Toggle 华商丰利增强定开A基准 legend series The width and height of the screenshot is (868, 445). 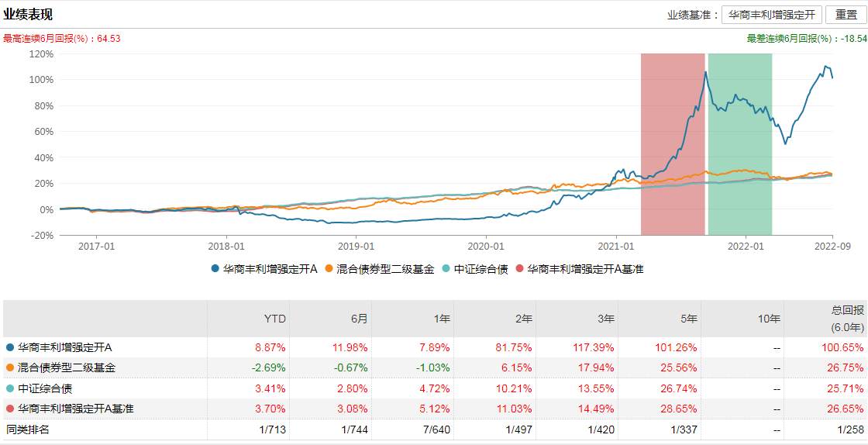(580, 269)
